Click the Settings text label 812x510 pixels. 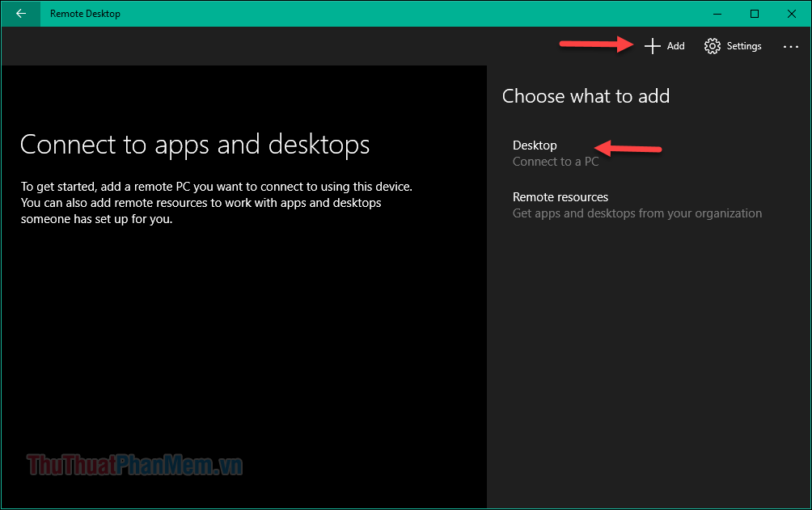(x=744, y=46)
